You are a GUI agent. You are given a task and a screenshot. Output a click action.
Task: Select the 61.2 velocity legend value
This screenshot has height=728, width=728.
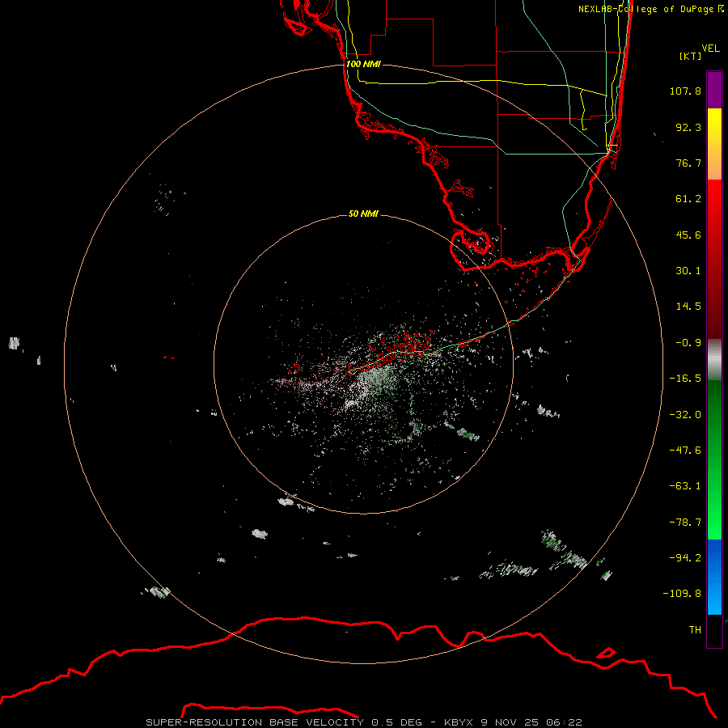tap(688, 199)
